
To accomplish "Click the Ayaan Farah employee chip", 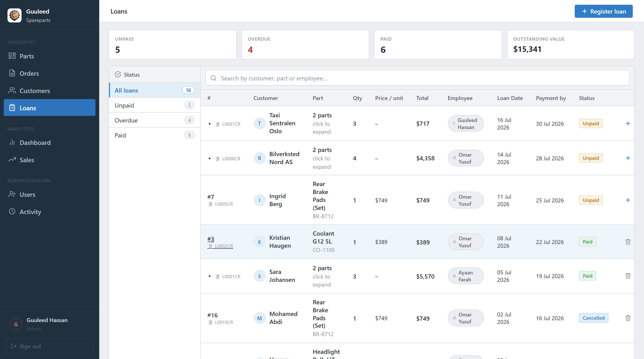I will click(466, 276).
